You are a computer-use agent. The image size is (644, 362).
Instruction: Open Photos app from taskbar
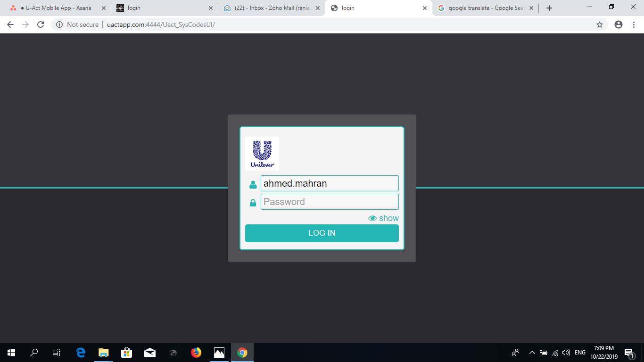pyautogui.click(x=219, y=352)
